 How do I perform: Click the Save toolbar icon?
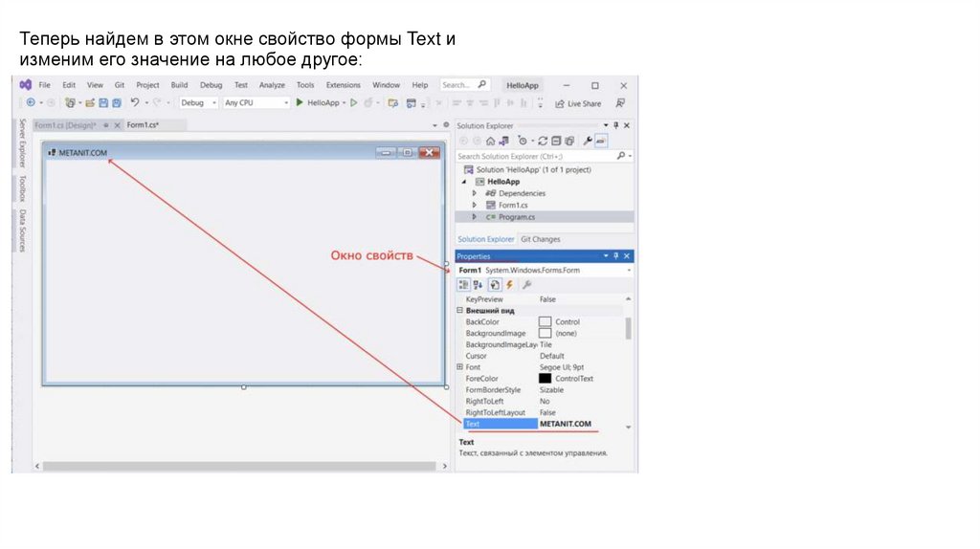(103, 102)
